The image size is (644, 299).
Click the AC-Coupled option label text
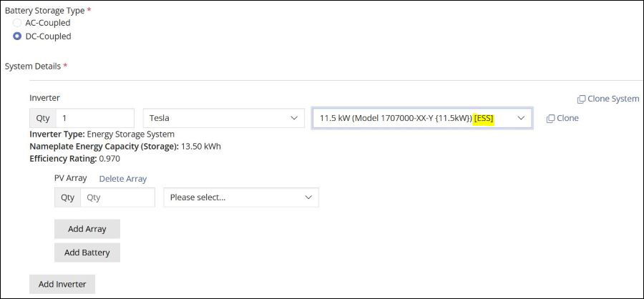click(x=47, y=23)
